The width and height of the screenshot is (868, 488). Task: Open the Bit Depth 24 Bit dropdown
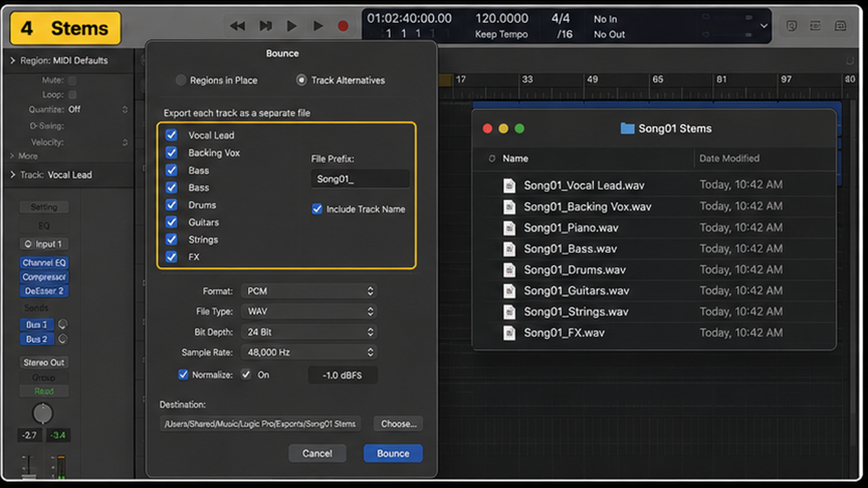[x=309, y=332]
